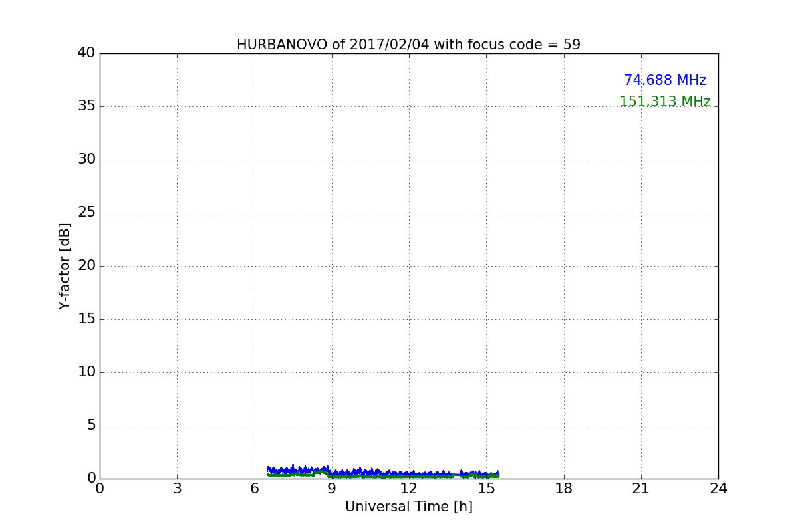798x532 pixels.
Task: Select the 74.688 MHz legend label
Action: pyautogui.click(x=665, y=80)
